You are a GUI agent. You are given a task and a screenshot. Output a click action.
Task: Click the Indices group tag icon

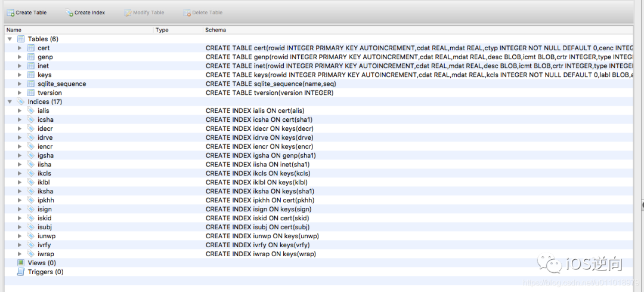point(20,102)
